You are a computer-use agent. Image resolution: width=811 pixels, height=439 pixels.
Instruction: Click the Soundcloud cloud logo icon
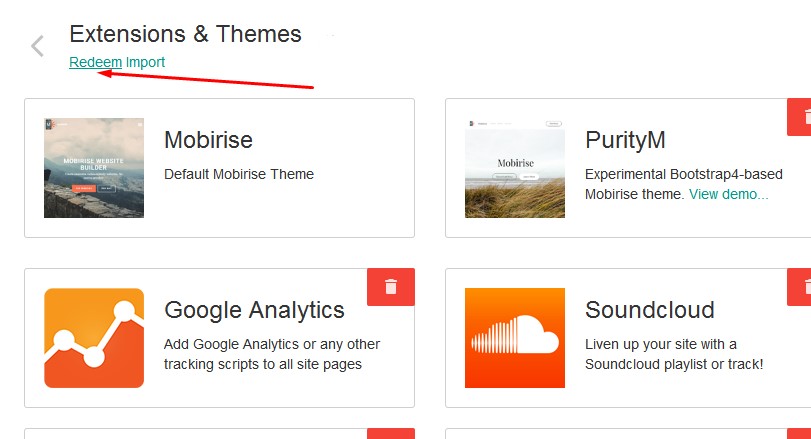pos(514,338)
